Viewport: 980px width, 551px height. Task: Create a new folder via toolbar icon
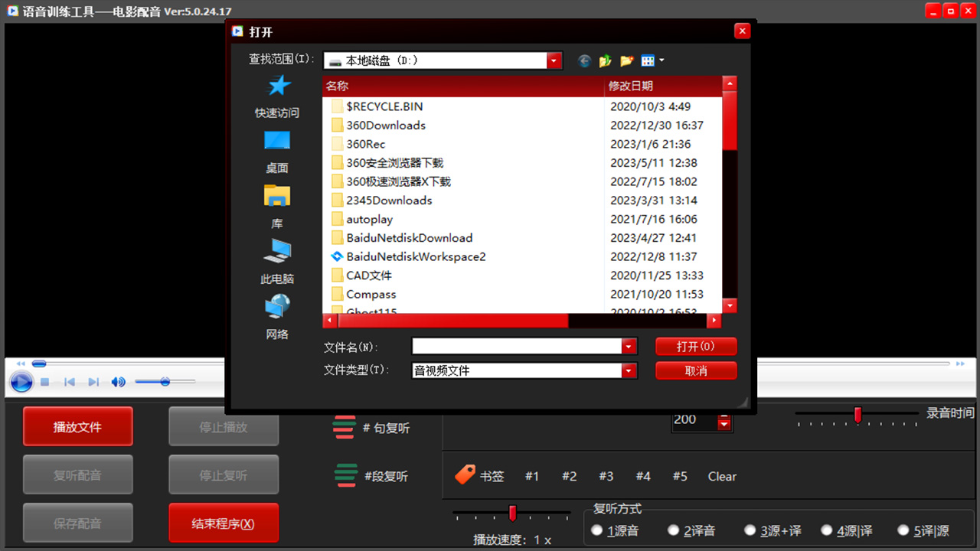(627, 61)
